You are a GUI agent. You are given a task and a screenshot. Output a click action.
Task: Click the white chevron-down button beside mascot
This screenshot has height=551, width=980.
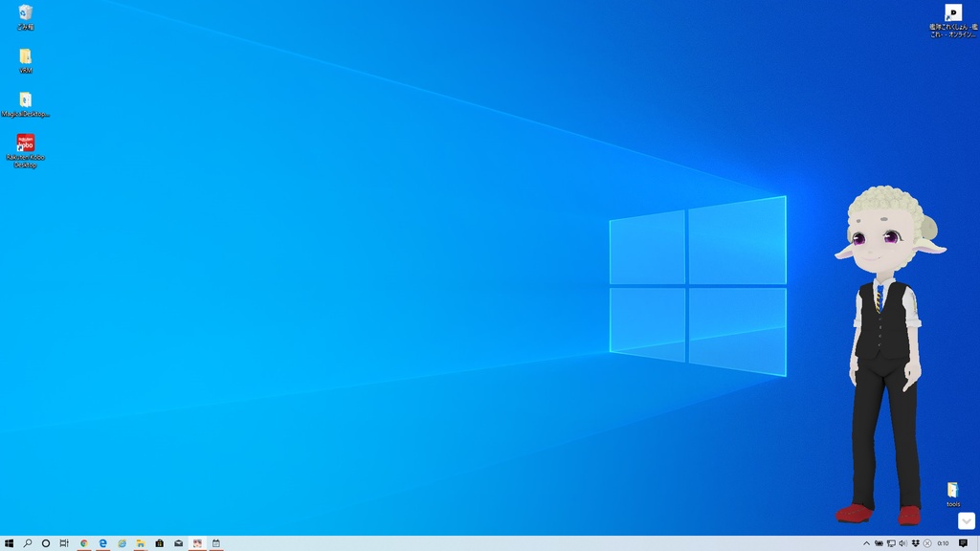pyautogui.click(x=967, y=520)
